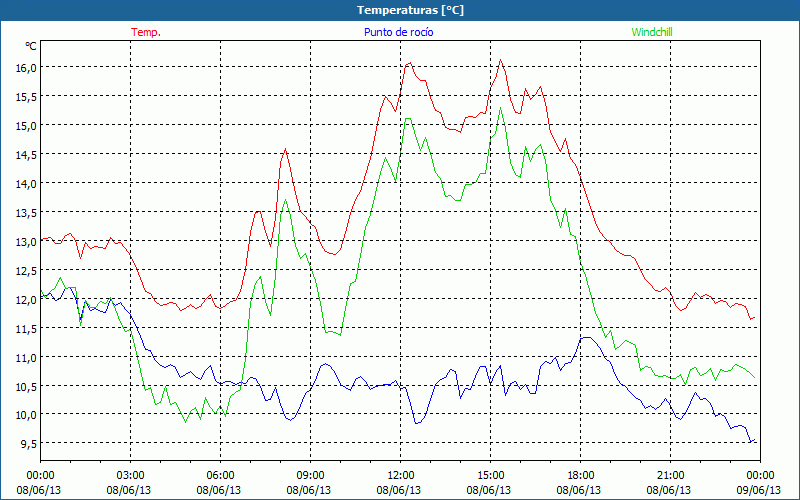Click the 11,0 y-axis value
Viewport: 800px width, 500px height.
[26, 357]
